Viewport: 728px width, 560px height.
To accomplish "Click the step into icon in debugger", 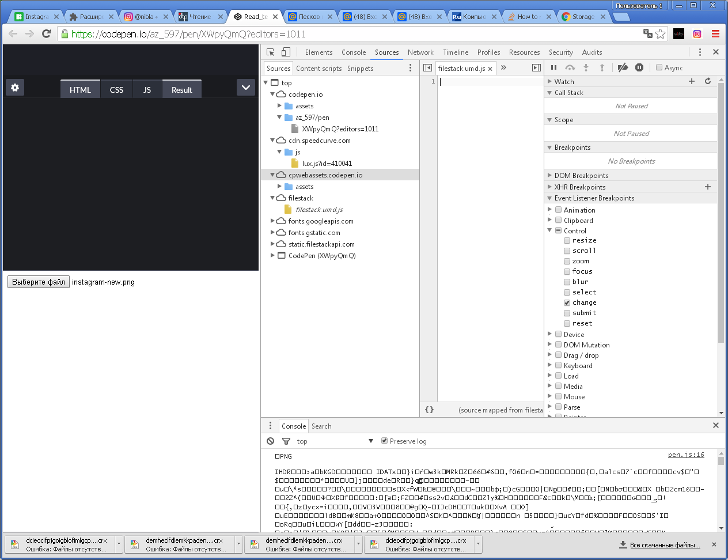I will [586, 67].
